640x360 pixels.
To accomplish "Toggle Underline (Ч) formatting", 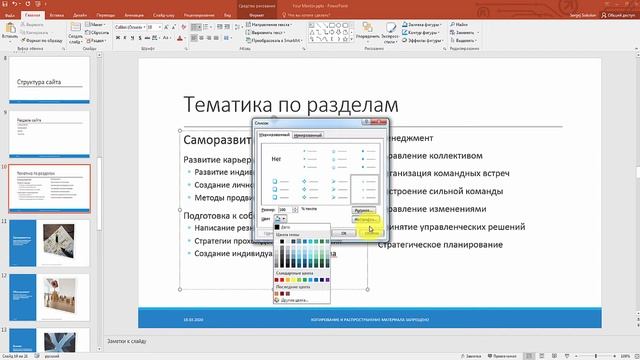I will [x=132, y=38].
